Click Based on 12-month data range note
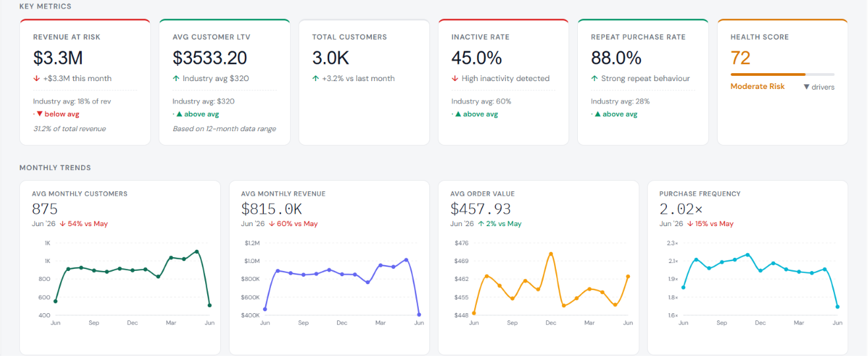 [224, 129]
